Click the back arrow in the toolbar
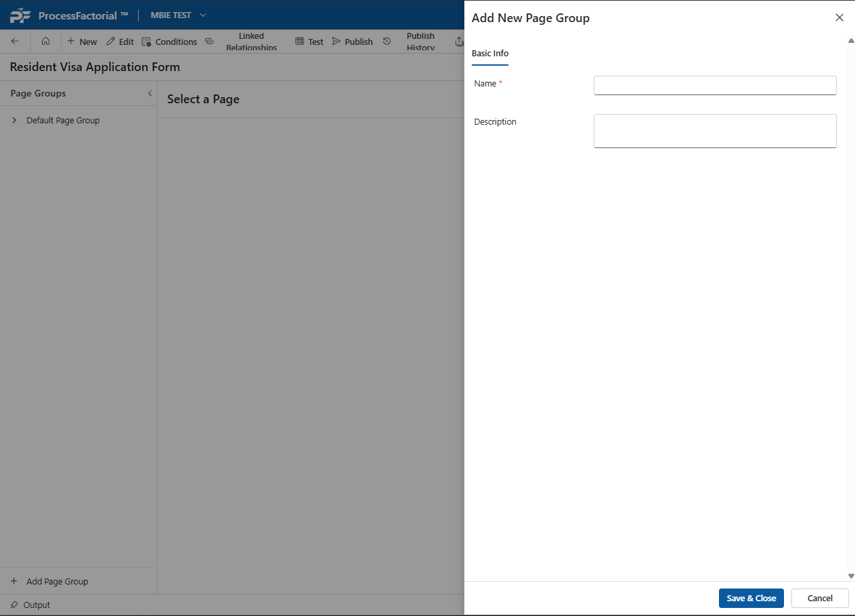This screenshot has width=855, height=616. click(x=15, y=42)
